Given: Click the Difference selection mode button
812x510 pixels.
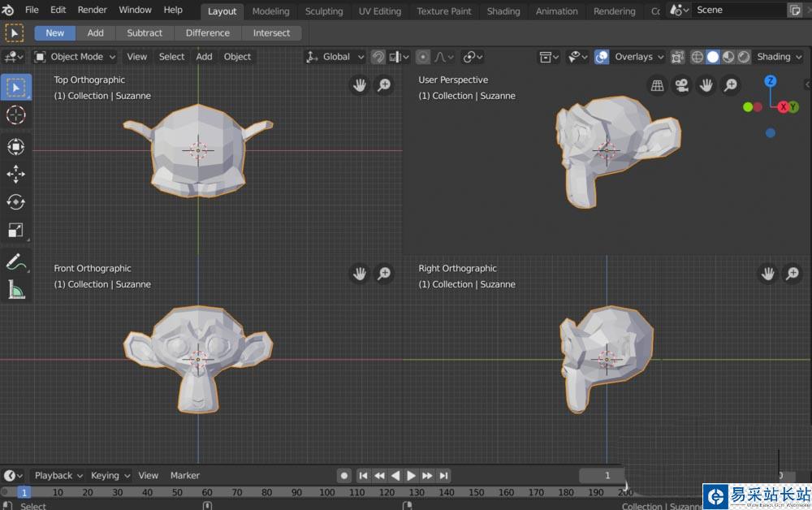Looking at the screenshot, I should pos(208,33).
